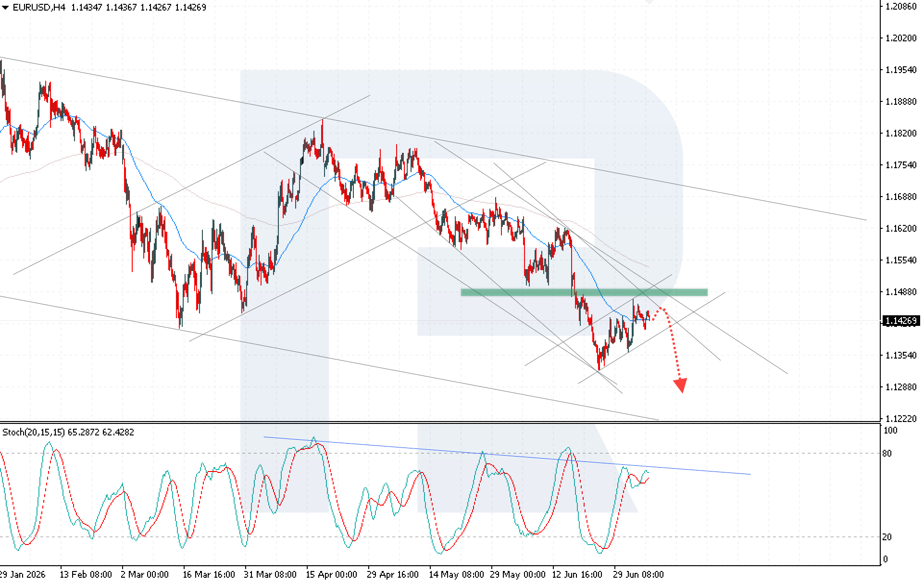Image resolution: width=924 pixels, height=583 pixels.
Task: Click the 29 Apr 16:00 time label
Action: (x=393, y=575)
